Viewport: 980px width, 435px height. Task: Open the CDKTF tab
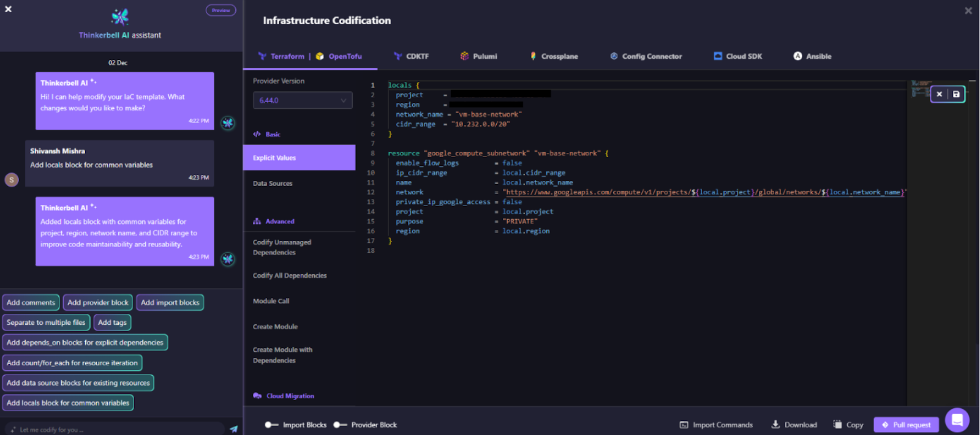click(411, 56)
